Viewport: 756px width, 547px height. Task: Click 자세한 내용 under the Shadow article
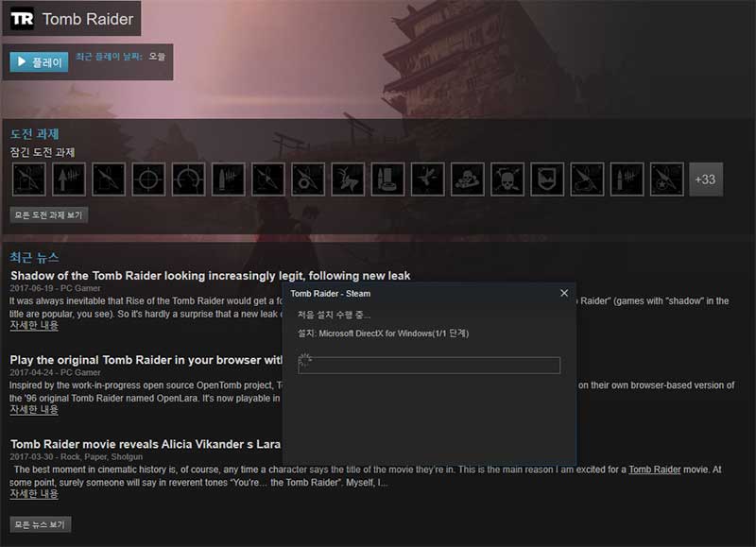(x=34, y=325)
